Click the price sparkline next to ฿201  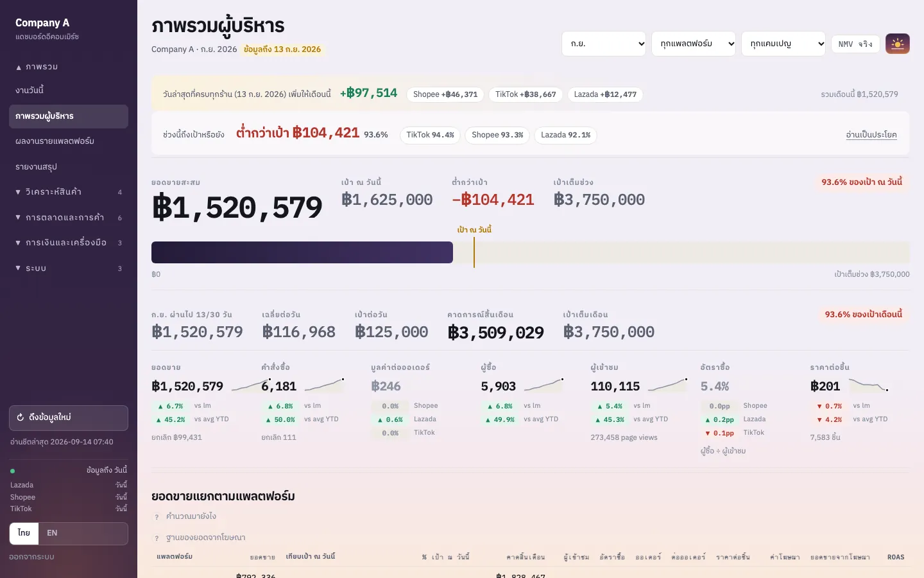tap(869, 386)
